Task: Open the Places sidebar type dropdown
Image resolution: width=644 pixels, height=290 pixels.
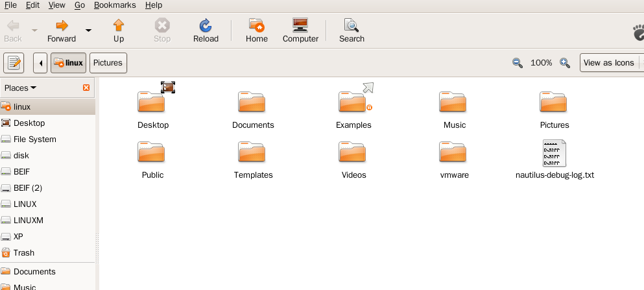Action: (x=20, y=88)
